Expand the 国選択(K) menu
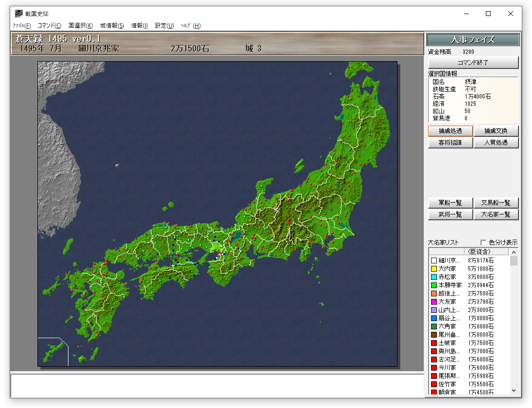 point(81,26)
